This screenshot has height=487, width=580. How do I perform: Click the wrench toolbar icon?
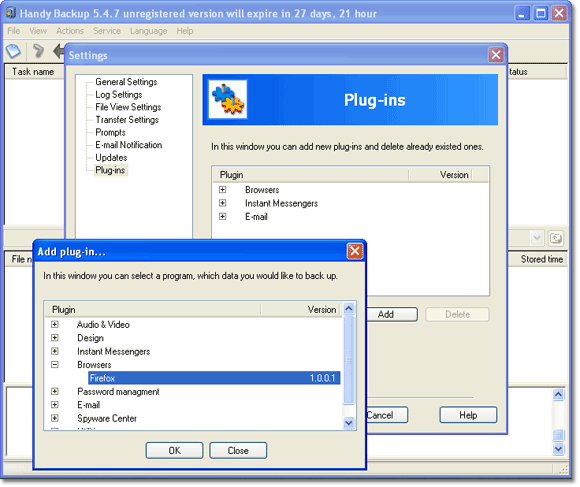[38, 51]
